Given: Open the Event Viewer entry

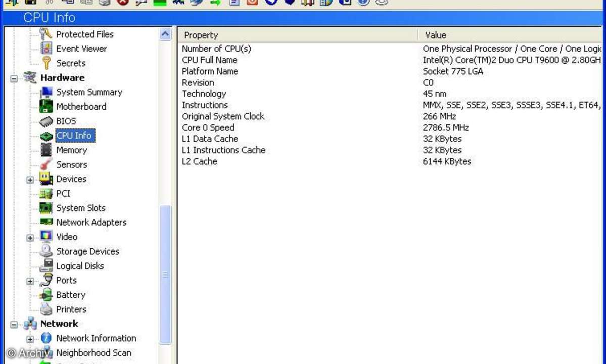Looking at the screenshot, I should 81,49.
